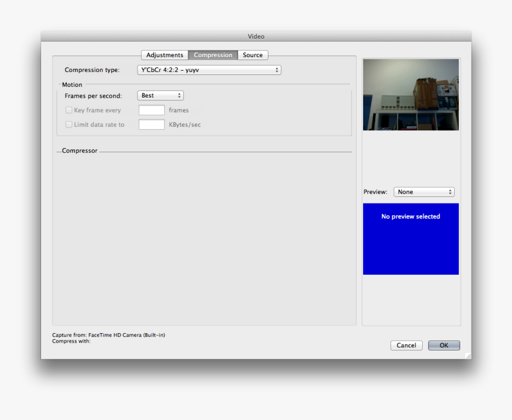This screenshot has height=420, width=512.
Task: Enable the Key frame every checkbox
Action: point(69,110)
